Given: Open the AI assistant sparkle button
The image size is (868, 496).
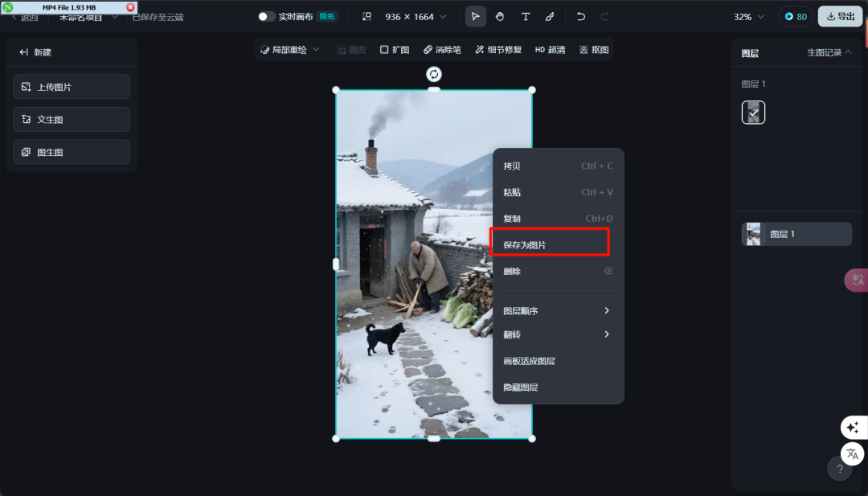Looking at the screenshot, I should pyautogui.click(x=852, y=428).
